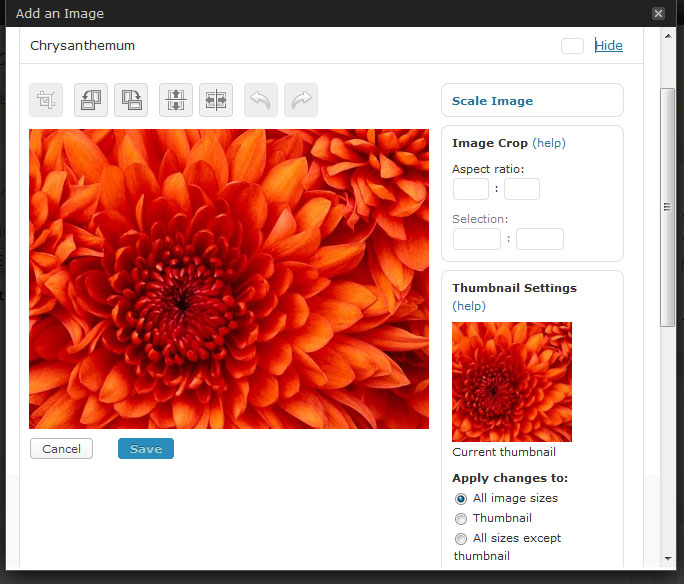Click the chrysanthemum image canvas
Screen dimensions: 684x584
229,279
